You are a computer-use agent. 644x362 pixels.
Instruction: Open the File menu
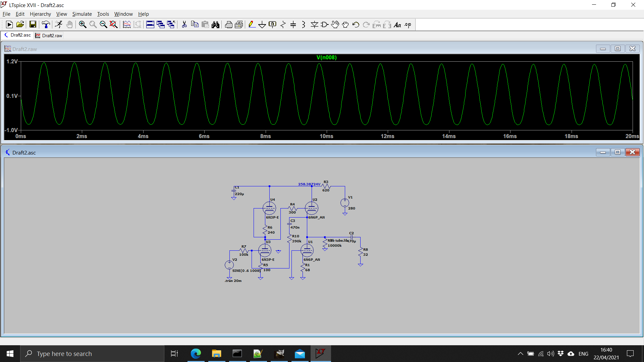6,14
